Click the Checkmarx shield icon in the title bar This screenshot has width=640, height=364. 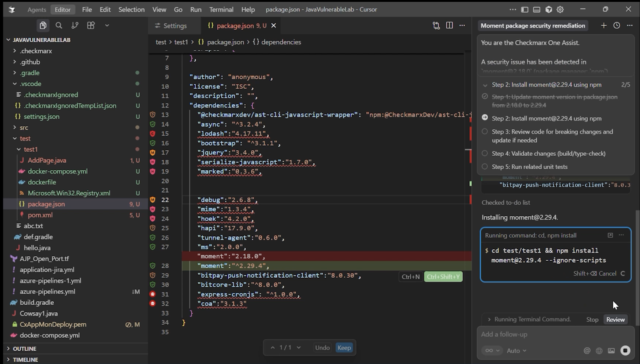tap(548, 9)
